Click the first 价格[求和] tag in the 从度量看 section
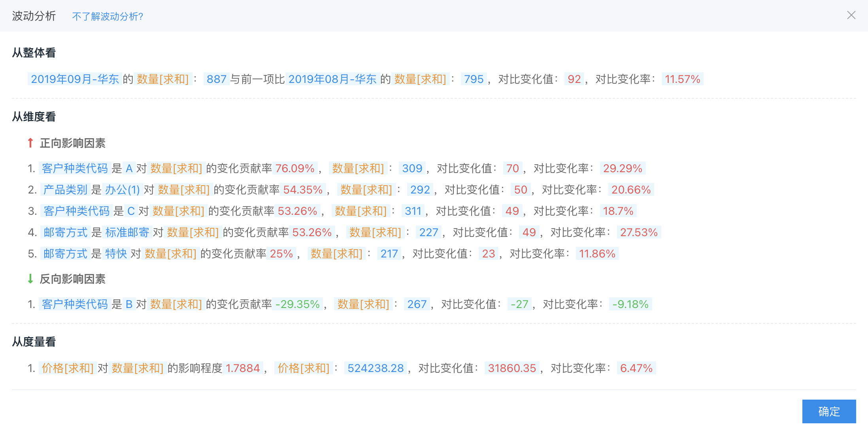Screen dimensions: 868x432 (68, 368)
